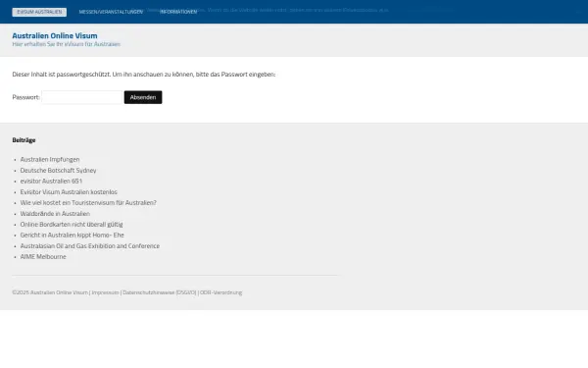Open the Waldbrände in Australien post
588x368 pixels.
coord(55,214)
